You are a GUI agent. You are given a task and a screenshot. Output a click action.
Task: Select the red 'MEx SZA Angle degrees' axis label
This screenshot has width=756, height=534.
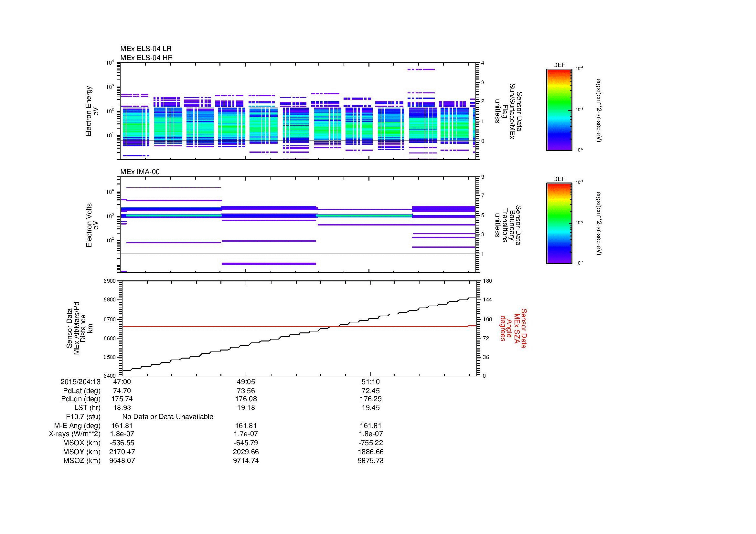pyautogui.click(x=513, y=328)
